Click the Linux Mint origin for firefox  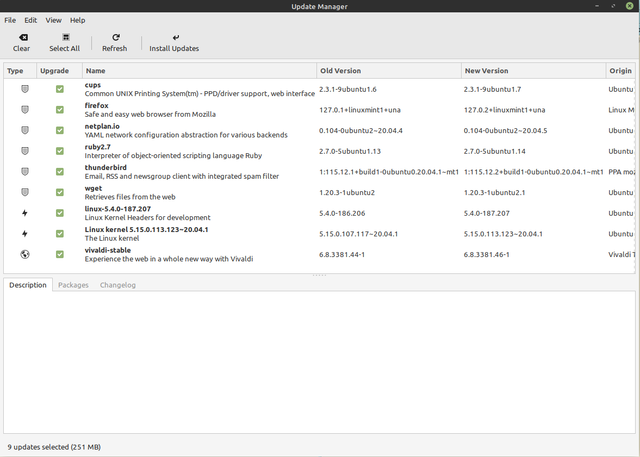point(621,110)
